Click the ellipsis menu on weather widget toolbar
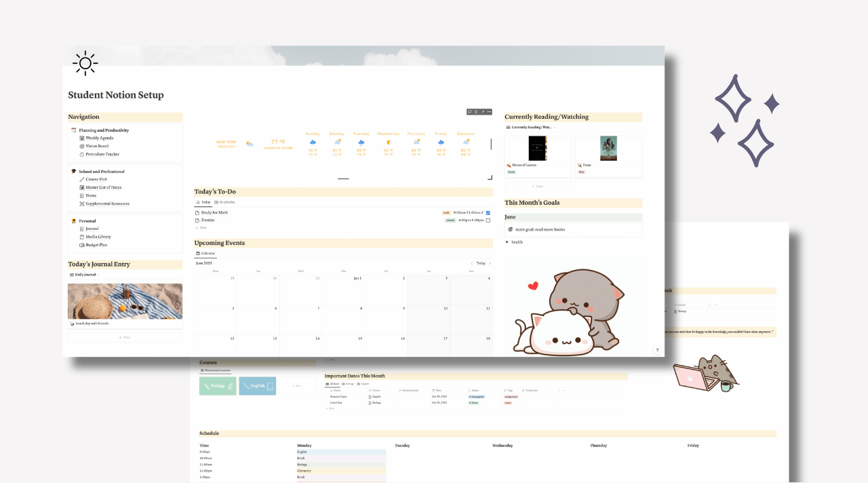The height and width of the screenshot is (483, 868). pos(489,112)
